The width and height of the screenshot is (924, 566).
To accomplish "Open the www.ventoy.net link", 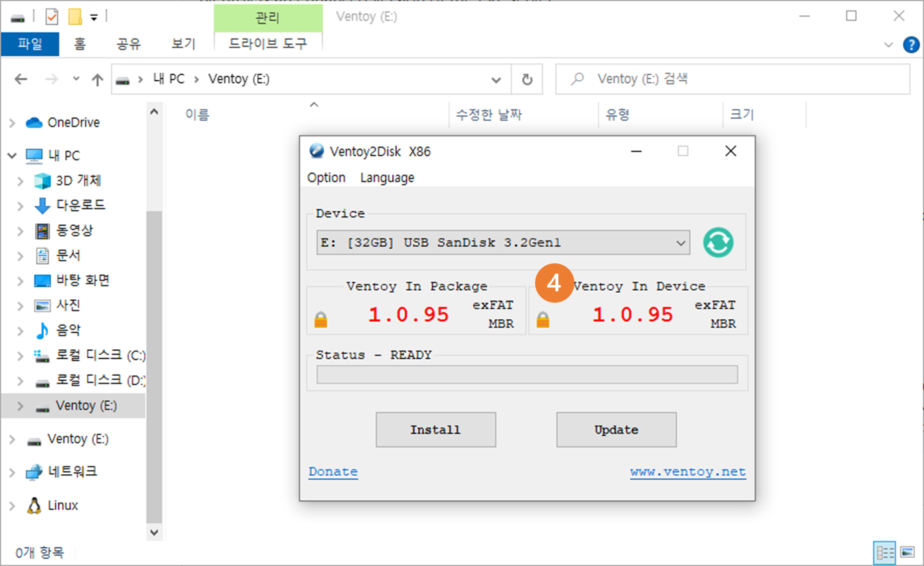I will tap(688, 472).
